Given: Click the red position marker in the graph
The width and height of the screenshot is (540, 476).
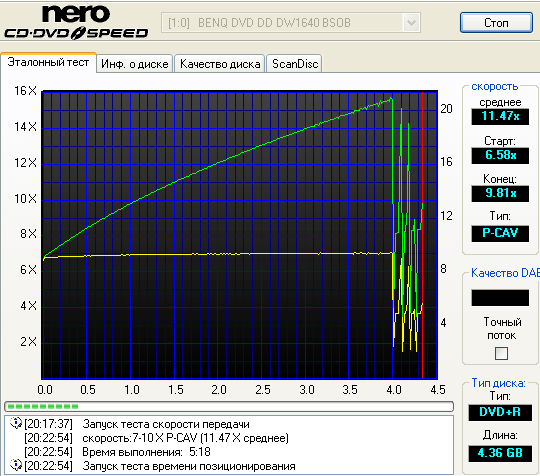Looking at the screenshot, I should pos(423,235).
